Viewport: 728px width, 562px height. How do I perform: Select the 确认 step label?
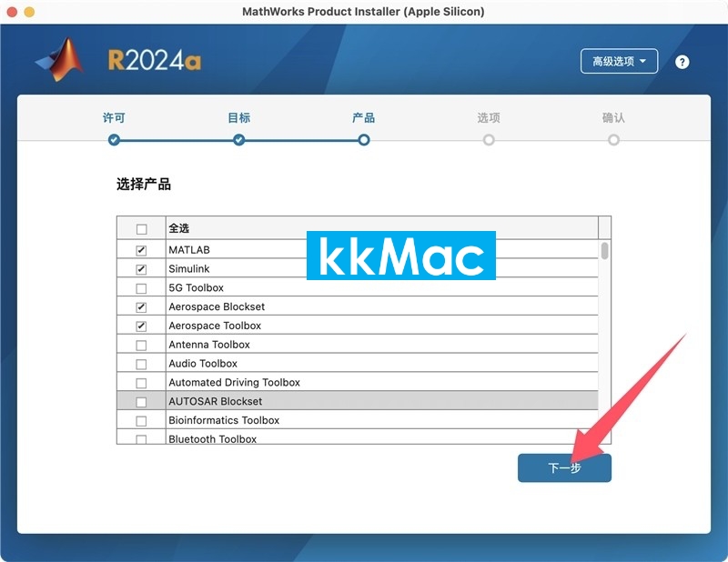pyautogui.click(x=613, y=118)
